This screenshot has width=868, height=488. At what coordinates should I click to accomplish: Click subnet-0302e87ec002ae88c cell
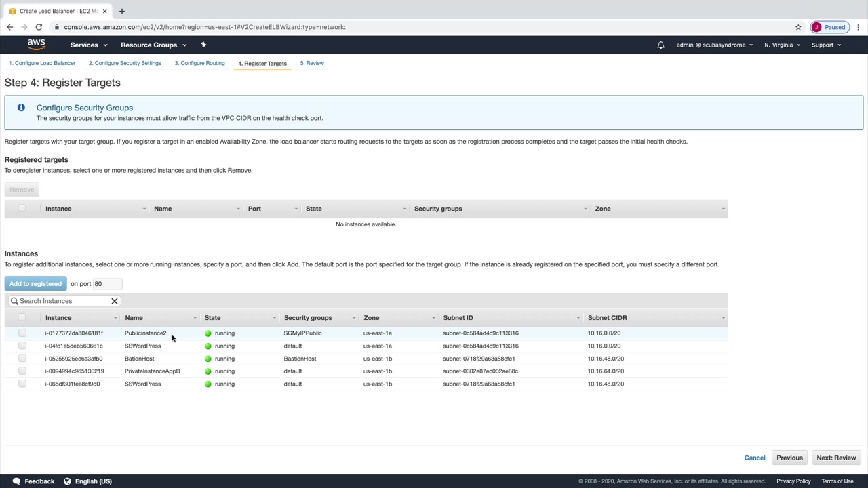(480, 371)
